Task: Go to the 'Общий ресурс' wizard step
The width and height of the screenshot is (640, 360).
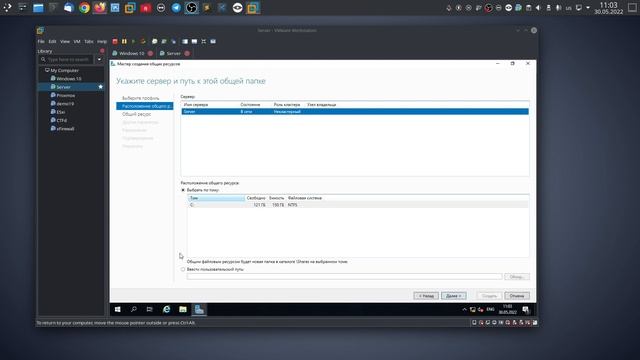Action: click(137, 114)
